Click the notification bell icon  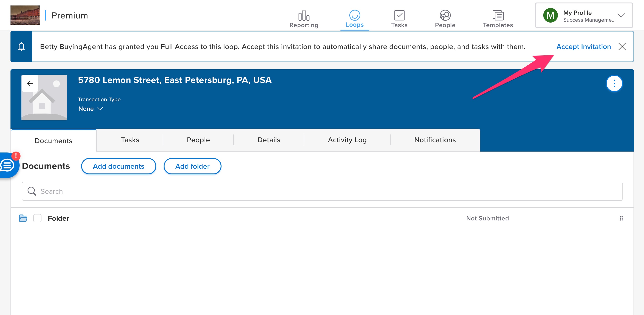(21, 46)
